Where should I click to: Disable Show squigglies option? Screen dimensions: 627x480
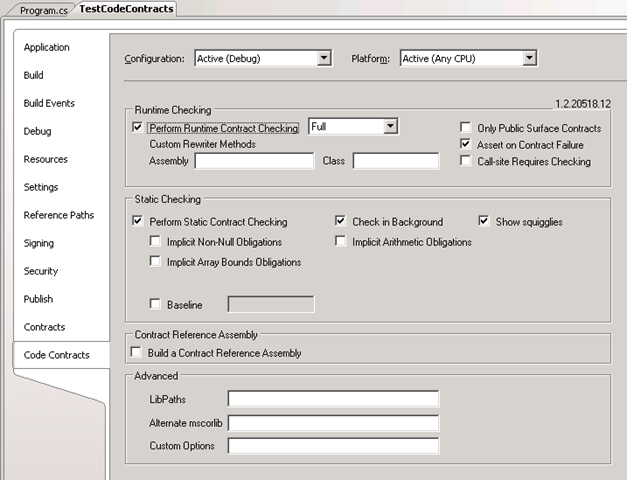483,221
